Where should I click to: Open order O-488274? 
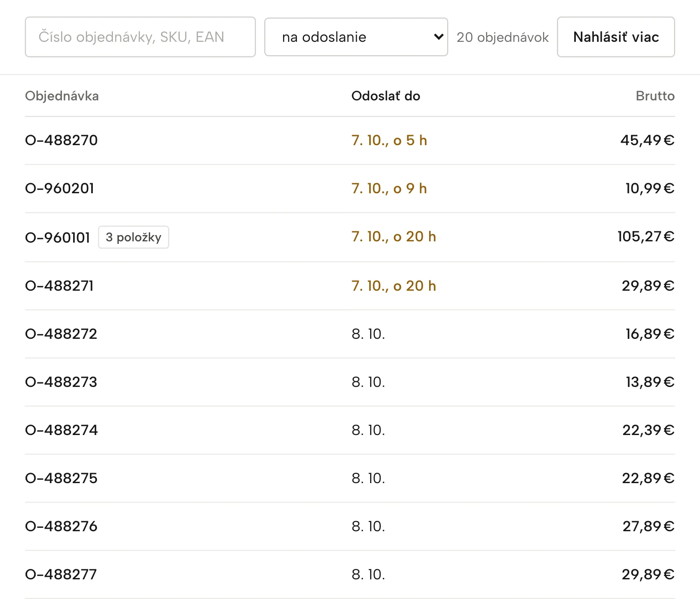coord(61,430)
